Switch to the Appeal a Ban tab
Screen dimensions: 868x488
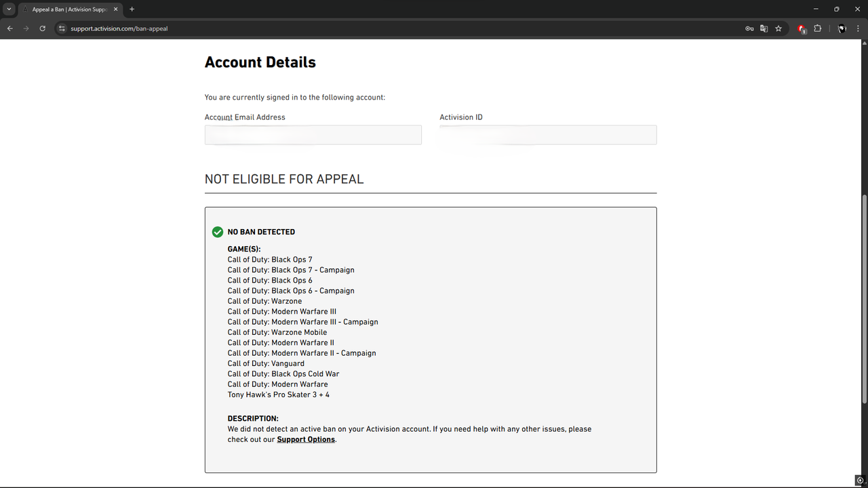71,9
